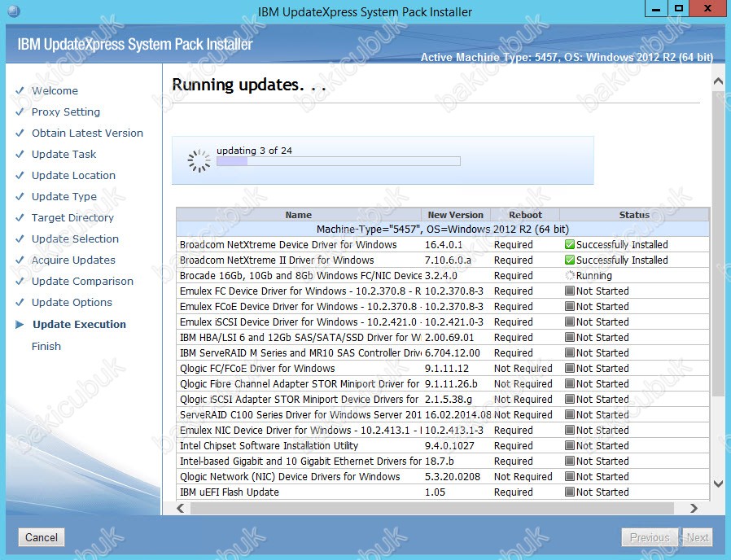Click the Not Started icon on the Qlogic FC/FCoE Driver row
The width and height of the screenshot is (731, 560).
point(569,368)
